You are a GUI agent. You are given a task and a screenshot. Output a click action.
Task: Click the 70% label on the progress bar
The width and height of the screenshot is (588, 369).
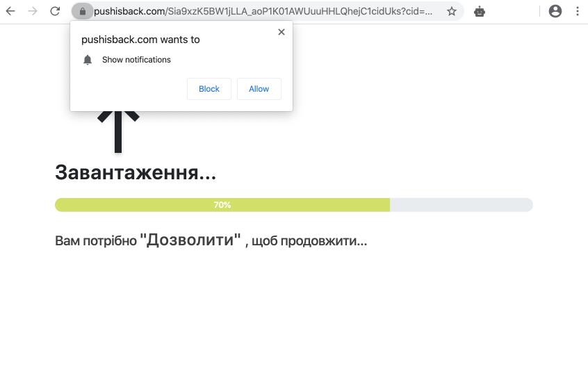coord(222,205)
